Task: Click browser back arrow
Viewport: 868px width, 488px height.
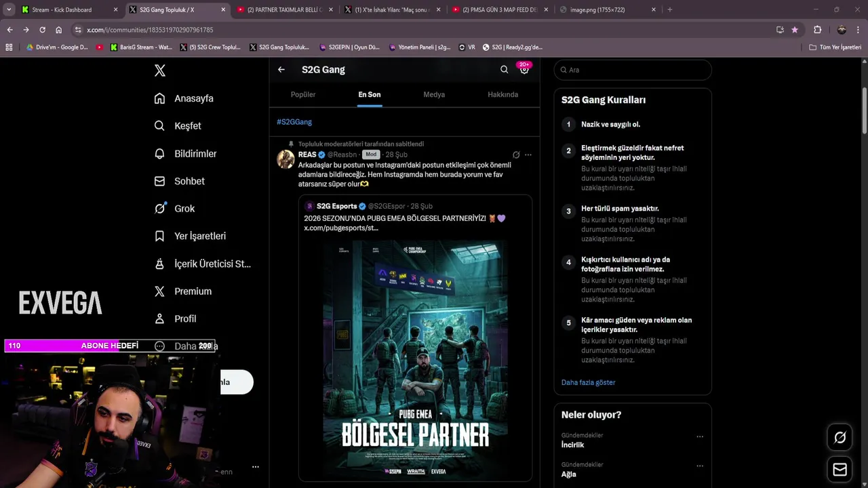Action: 9,30
